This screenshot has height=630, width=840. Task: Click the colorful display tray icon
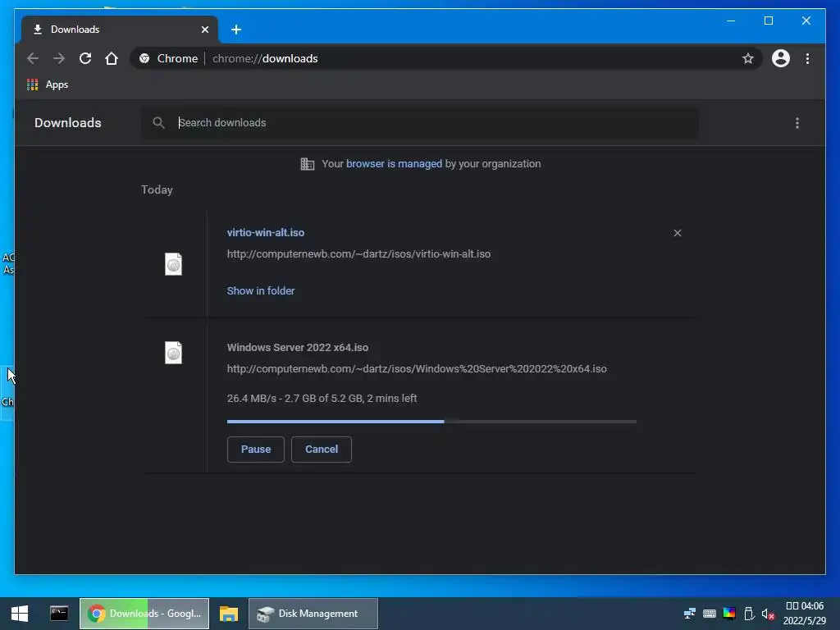[x=729, y=614]
